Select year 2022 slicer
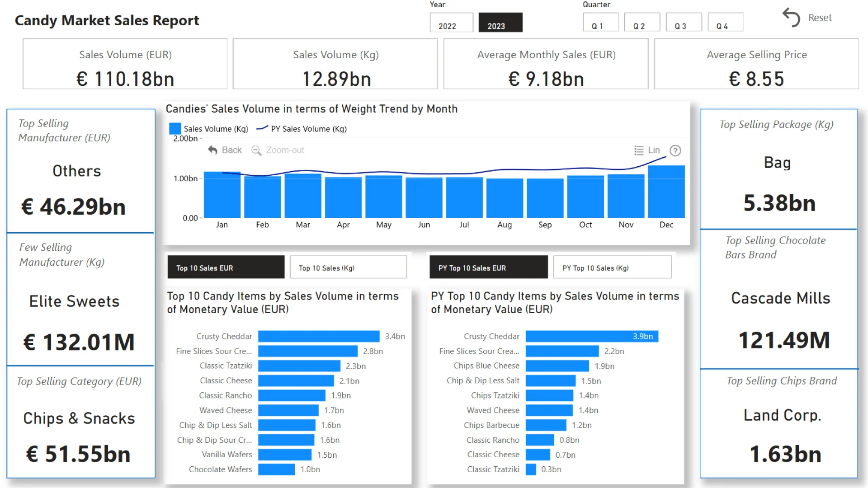The image size is (868, 488). tap(451, 22)
